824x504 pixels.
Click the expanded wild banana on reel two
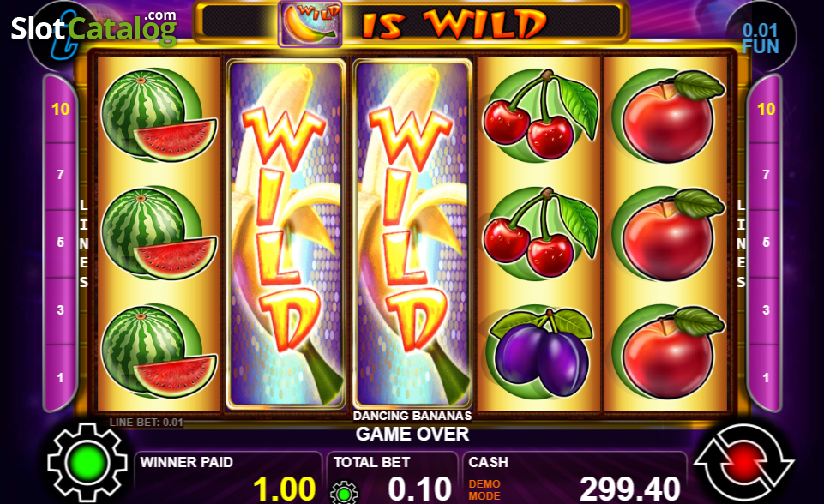coord(286,233)
